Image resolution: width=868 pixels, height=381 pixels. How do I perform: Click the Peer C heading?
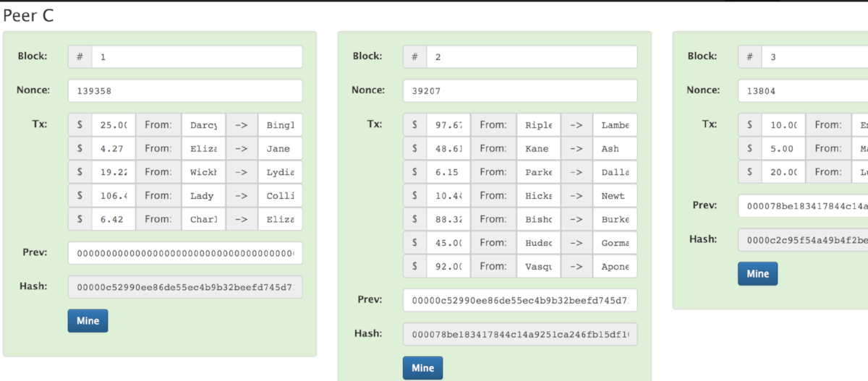[x=28, y=15]
